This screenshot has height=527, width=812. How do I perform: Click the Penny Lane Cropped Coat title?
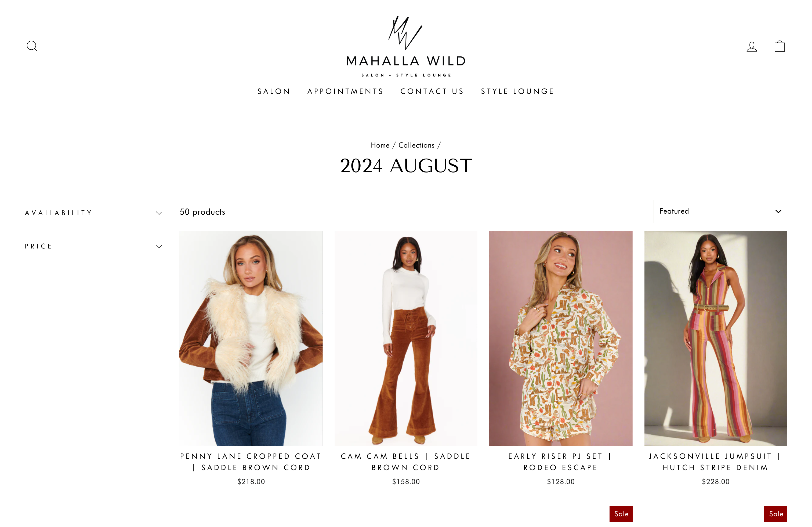point(251,462)
